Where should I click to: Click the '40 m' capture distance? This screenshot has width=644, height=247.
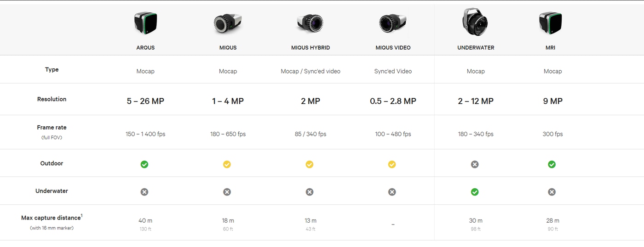tap(145, 221)
